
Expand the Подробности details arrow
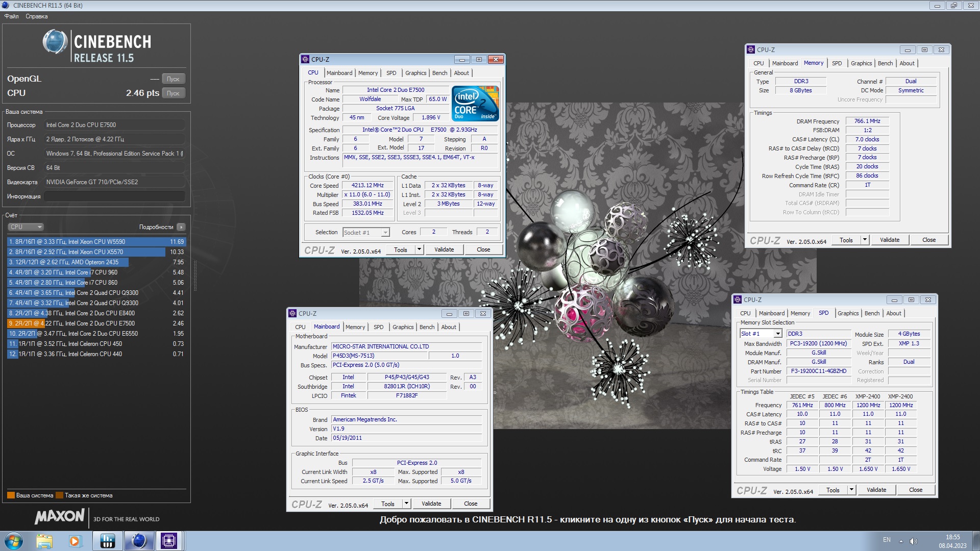coord(181,227)
